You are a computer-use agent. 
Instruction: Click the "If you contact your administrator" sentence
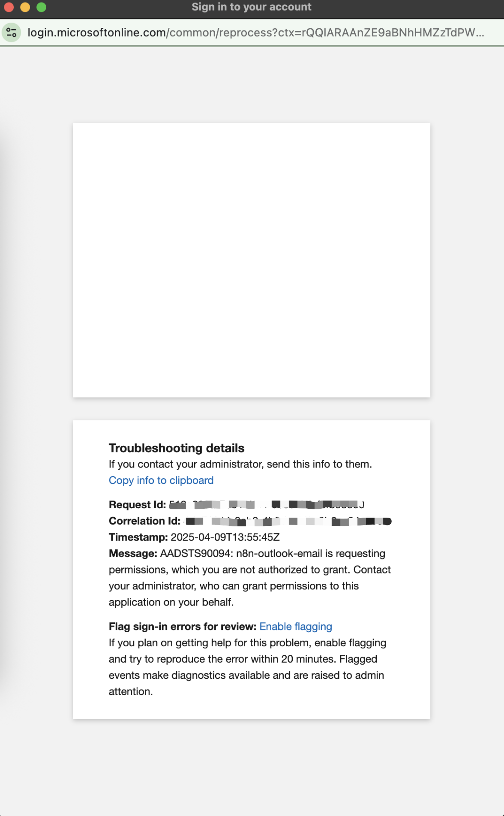pos(240,464)
